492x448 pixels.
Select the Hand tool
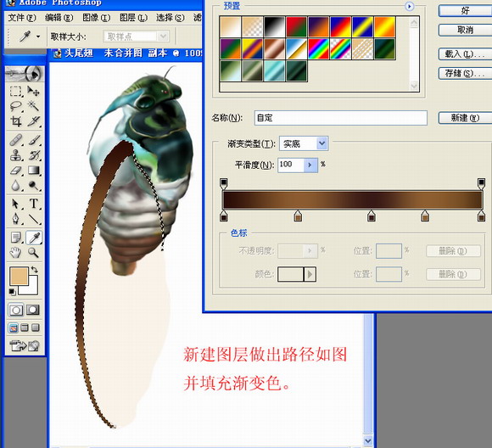click(15, 252)
